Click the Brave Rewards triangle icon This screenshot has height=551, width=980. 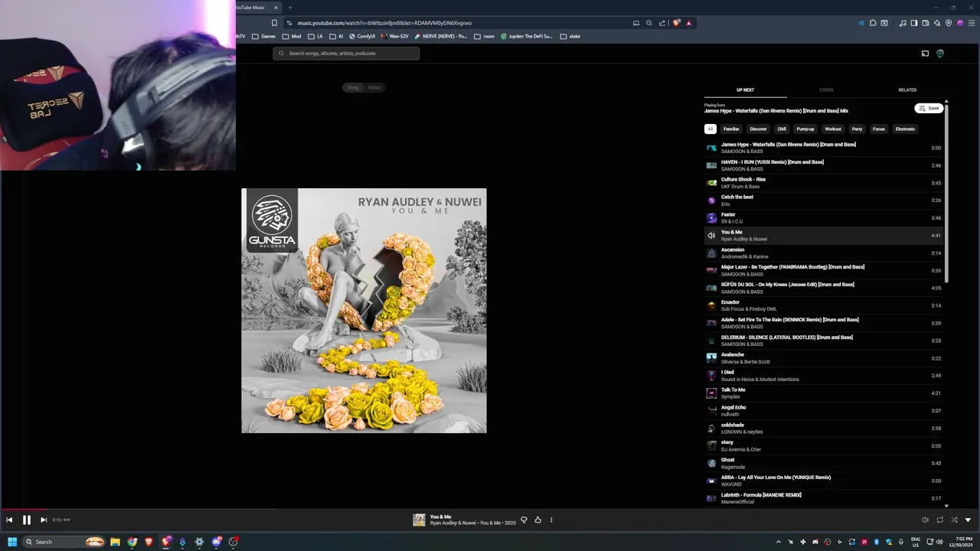(688, 23)
